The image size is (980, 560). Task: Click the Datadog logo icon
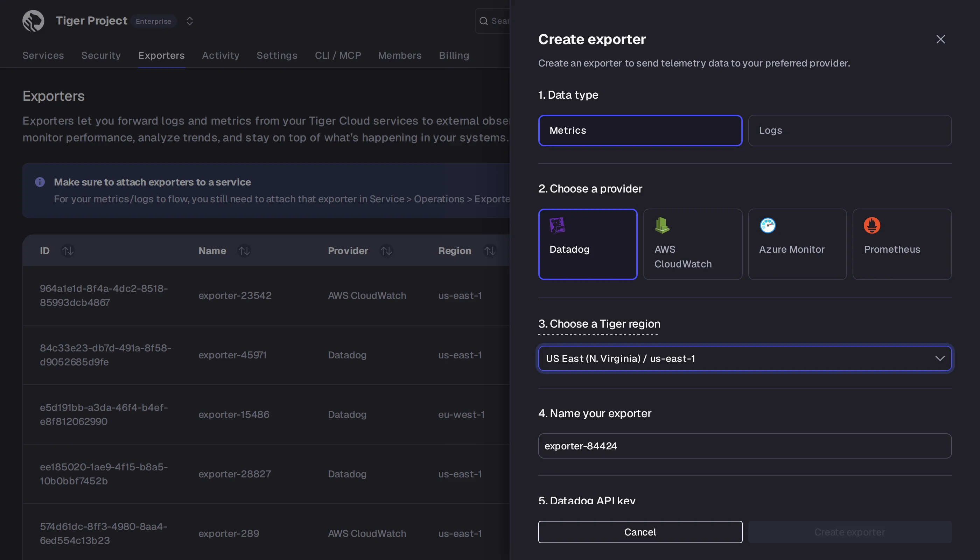pos(557,225)
